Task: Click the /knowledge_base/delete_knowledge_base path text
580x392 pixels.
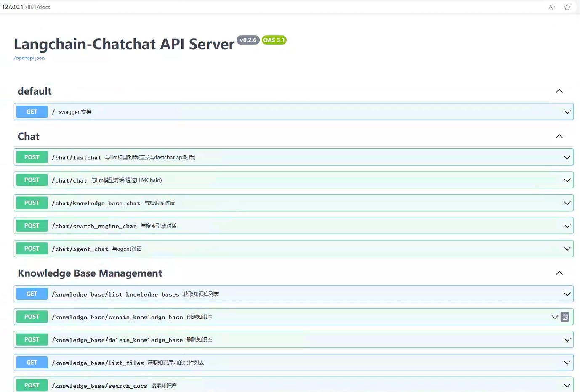Action: (x=117, y=340)
